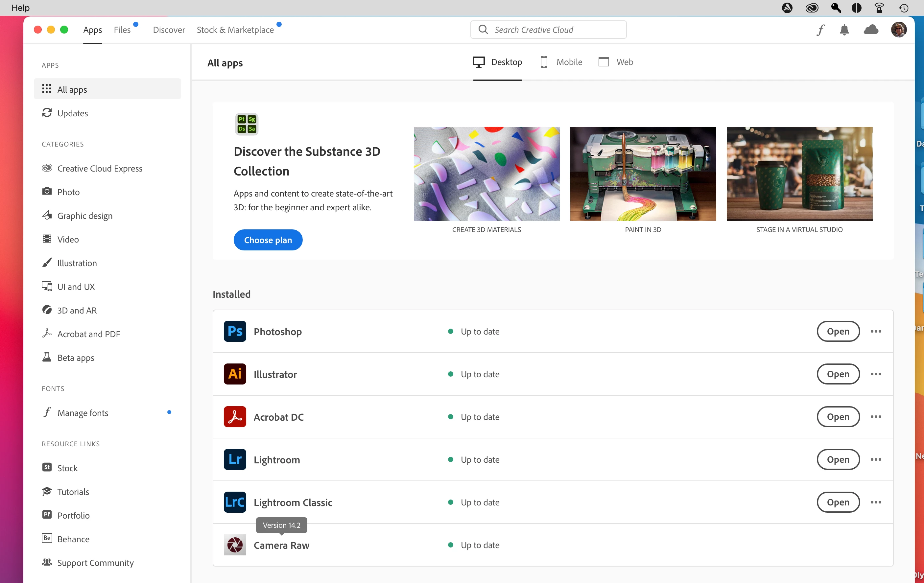Go to the Discover tab
The width and height of the screenshot is (924, 583).
coord(169,30)
